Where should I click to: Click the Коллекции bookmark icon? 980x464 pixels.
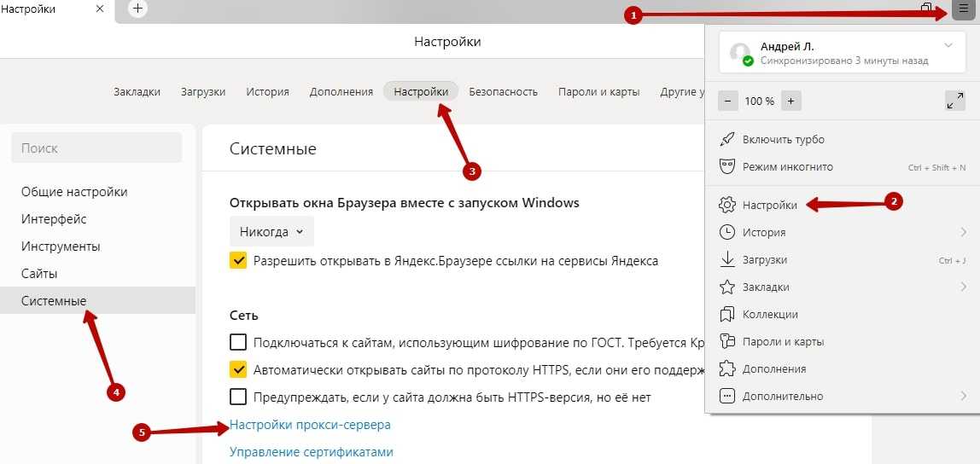coord(726,314)
